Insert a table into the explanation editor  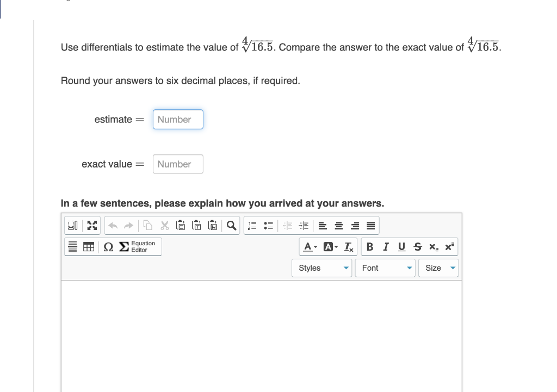click(88, 246)
